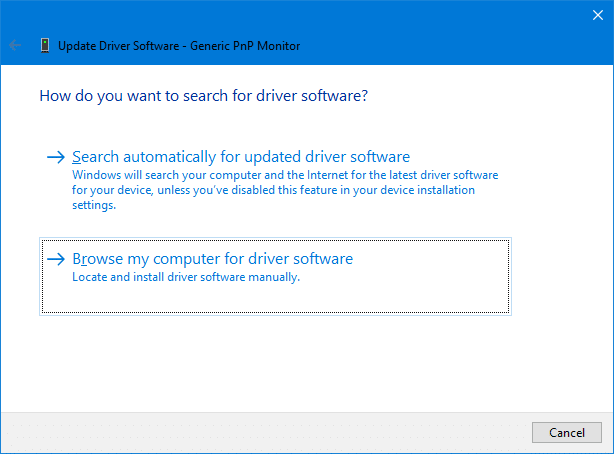Screen dimensions: 614x454
Task: Click the 'Update Driver Software - Generic PnP Monitor' title text
Action: (x=179, y=46)
